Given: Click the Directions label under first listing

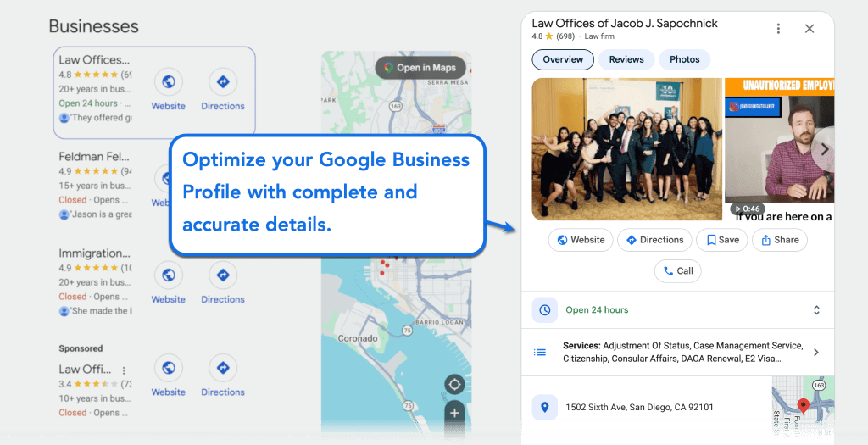Looking at the screenshot, I should point(223,106).
